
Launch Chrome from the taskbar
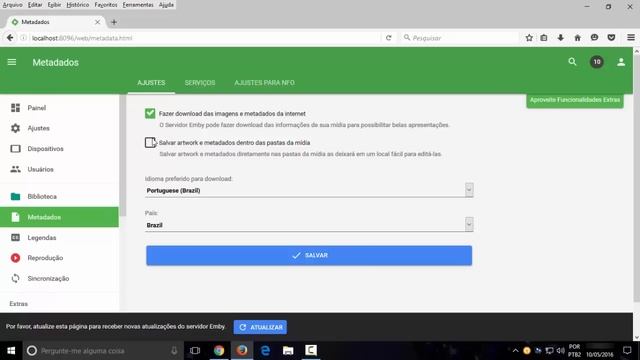219,350
